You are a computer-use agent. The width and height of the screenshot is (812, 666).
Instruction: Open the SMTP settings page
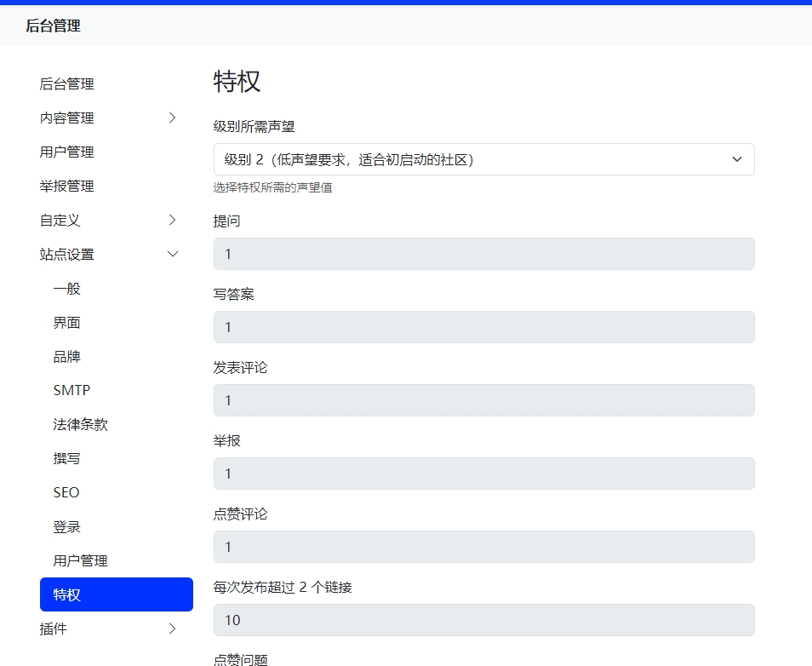(x=116, y=390)
